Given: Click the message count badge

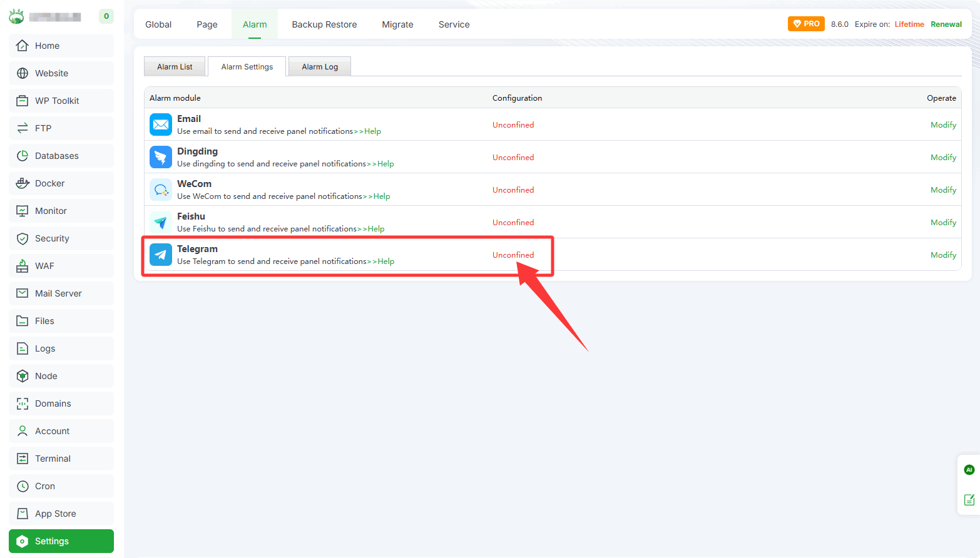Looking at the screenshot, I should click(x=106, y=16).
